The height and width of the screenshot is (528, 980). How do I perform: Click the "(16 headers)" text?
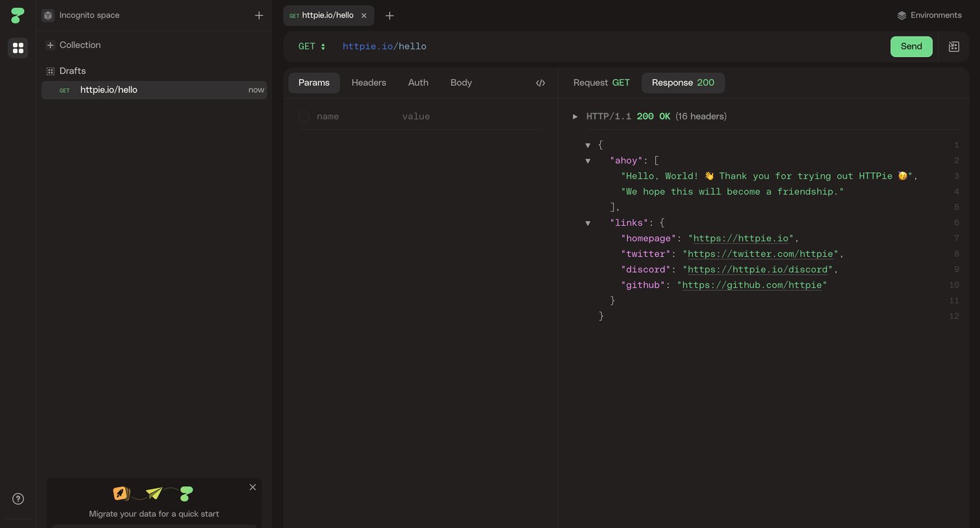[x=701, y=117]
